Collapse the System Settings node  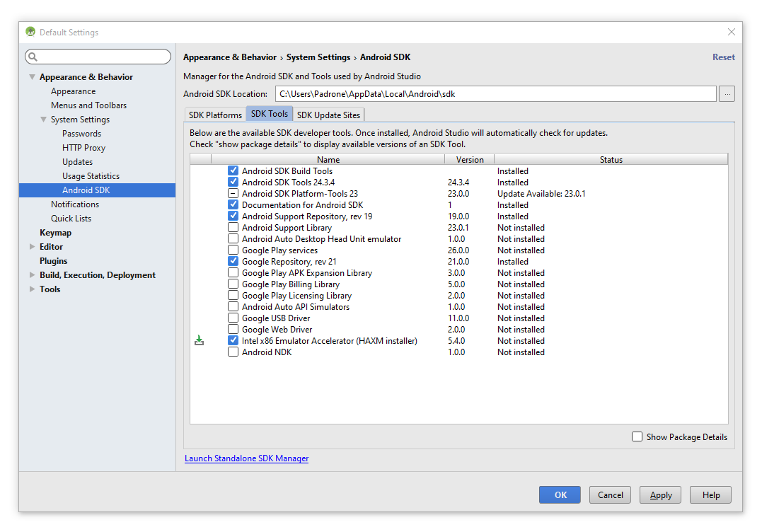44,120
